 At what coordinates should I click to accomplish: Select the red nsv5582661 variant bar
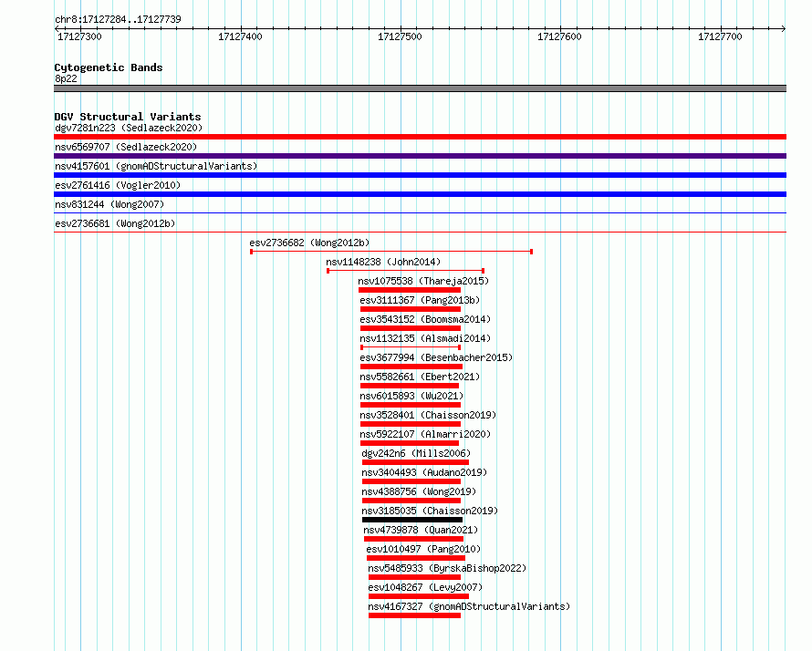click(410, 386)
